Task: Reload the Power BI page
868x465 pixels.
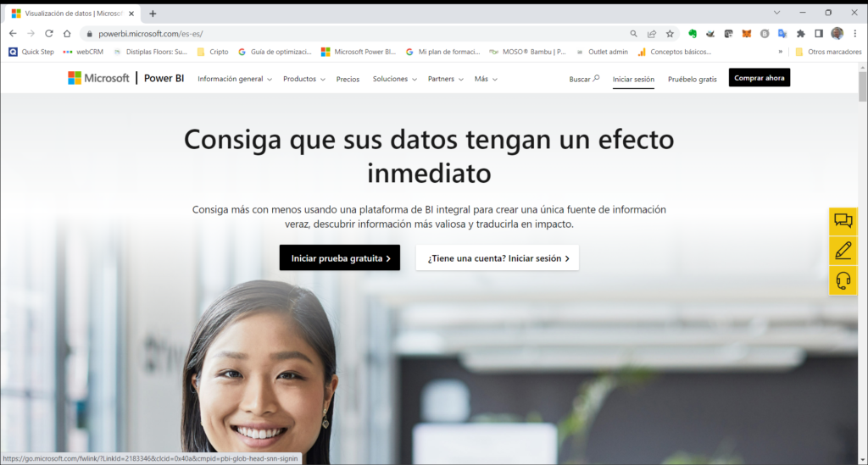Action: click(48, 34)
